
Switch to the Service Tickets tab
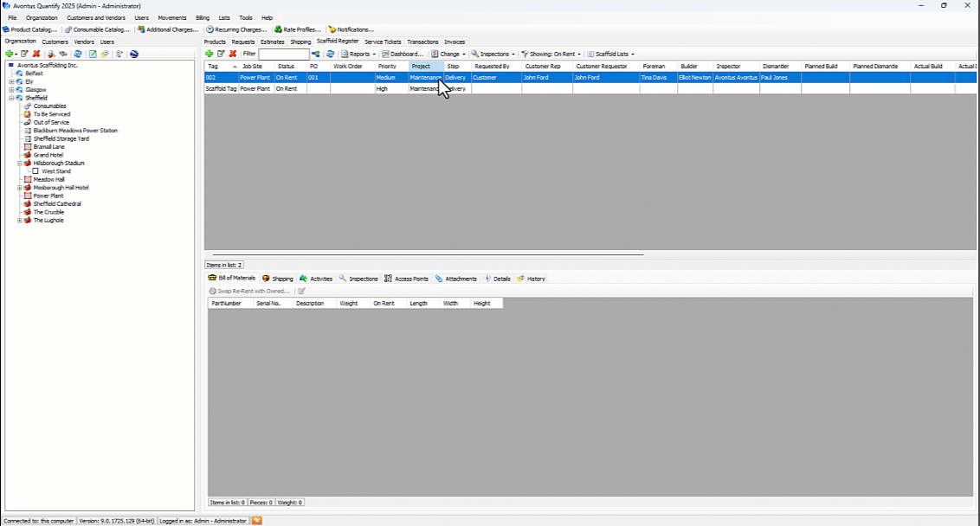[383, 42]
